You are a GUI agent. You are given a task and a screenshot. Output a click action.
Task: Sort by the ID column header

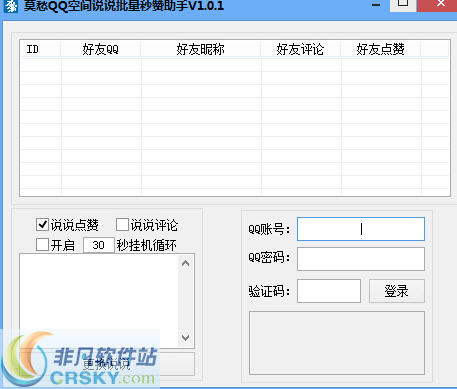coord(41,49)
